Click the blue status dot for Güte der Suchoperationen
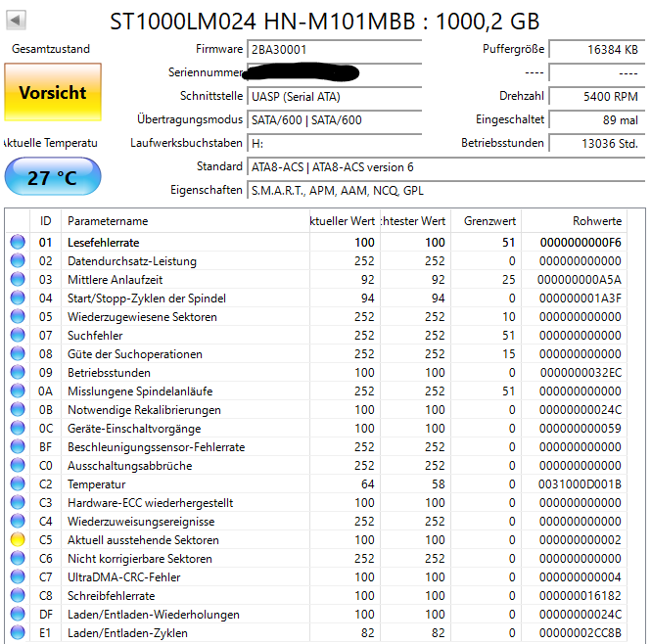This screenshot has width=651, height=644. coord(18,353)
